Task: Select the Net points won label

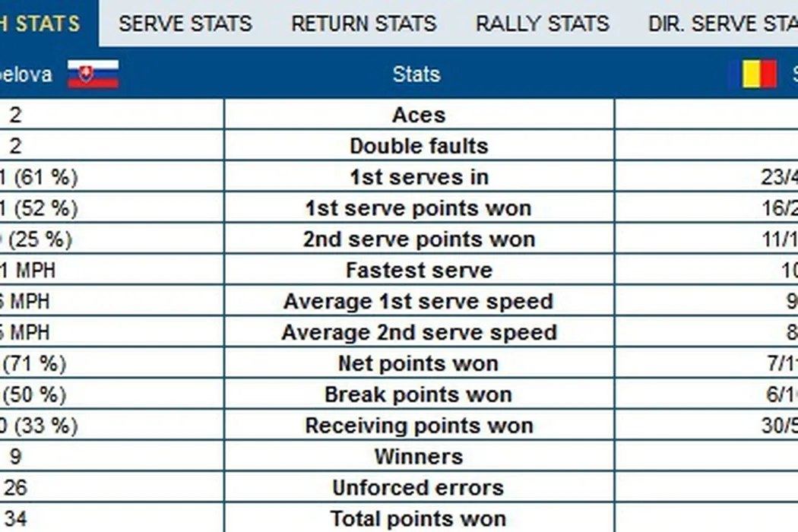Action: [x=419, y=364]
